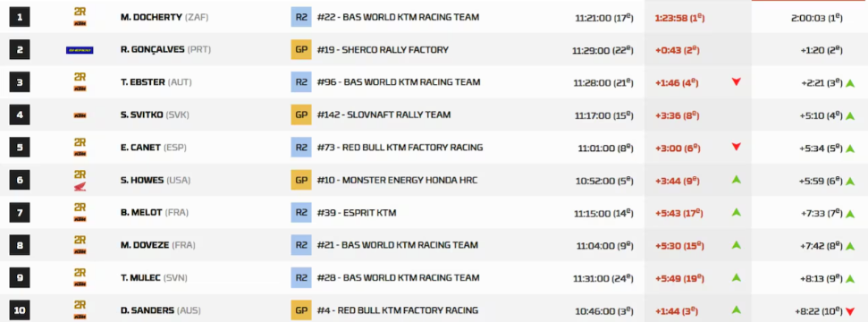Click the Honda logo in S. Howes' row

(x=80, y=187)
